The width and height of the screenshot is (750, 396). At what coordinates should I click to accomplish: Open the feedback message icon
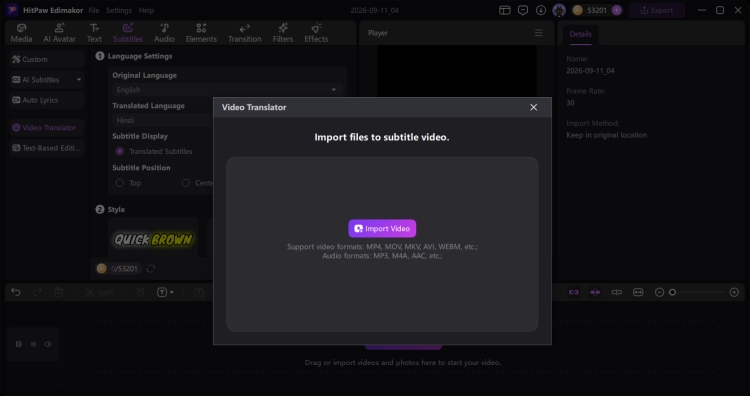(x=523, y=10)
